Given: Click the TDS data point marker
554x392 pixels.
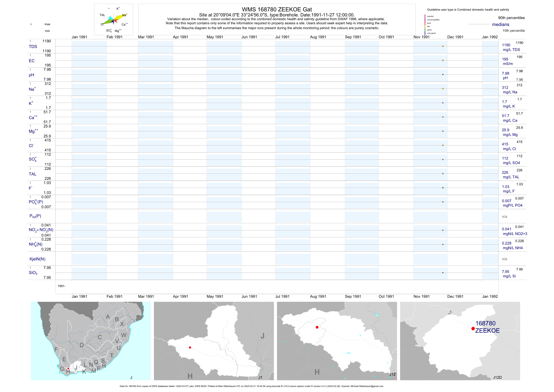Looking at the screenshot, I should (x=443, y=46).
